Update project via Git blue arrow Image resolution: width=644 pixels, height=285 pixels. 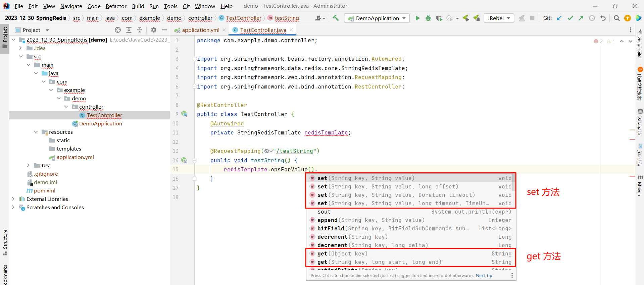[x=559, y=18]
